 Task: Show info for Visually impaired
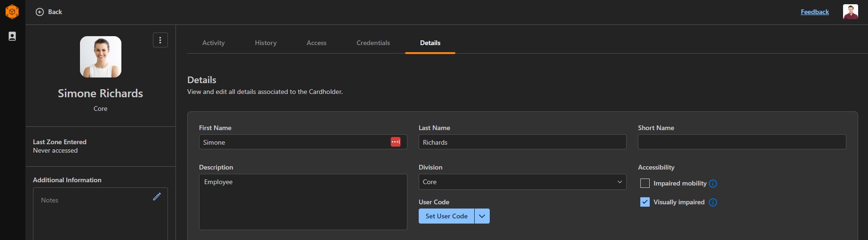point(713,202)
